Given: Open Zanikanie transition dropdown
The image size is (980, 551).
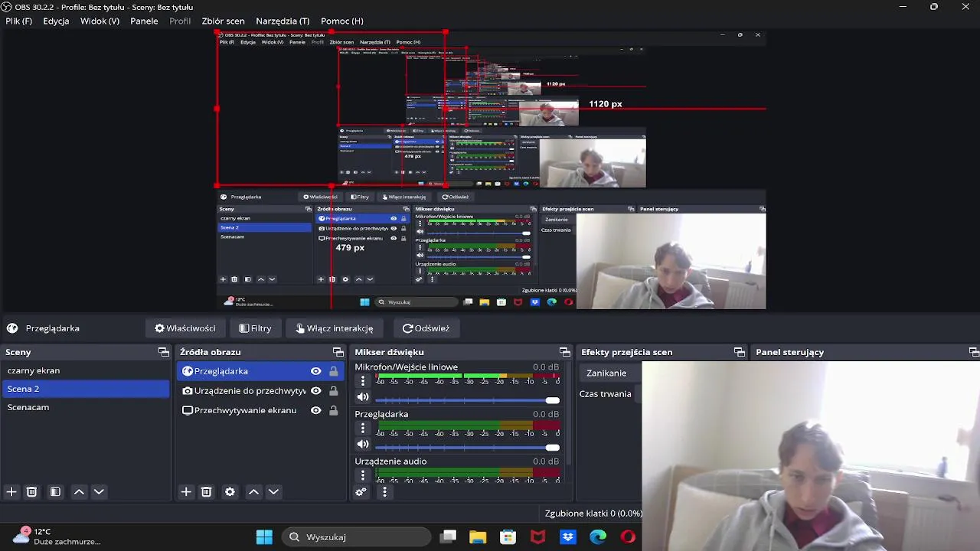Looking at the screenshot, I should (609, 373).
